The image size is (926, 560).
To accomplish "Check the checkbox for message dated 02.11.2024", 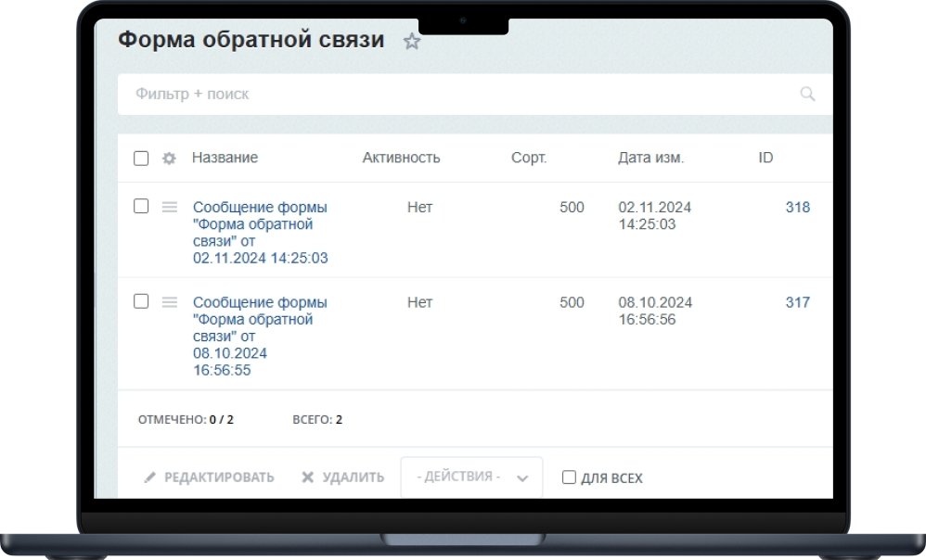I will (141, 208).
